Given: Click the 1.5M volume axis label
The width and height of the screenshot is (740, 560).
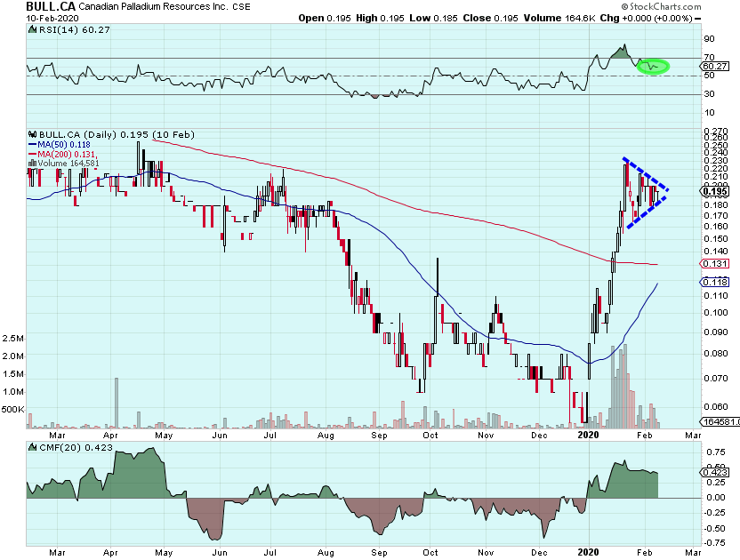Looking at the screenshot, I should (x=12, y=374).
